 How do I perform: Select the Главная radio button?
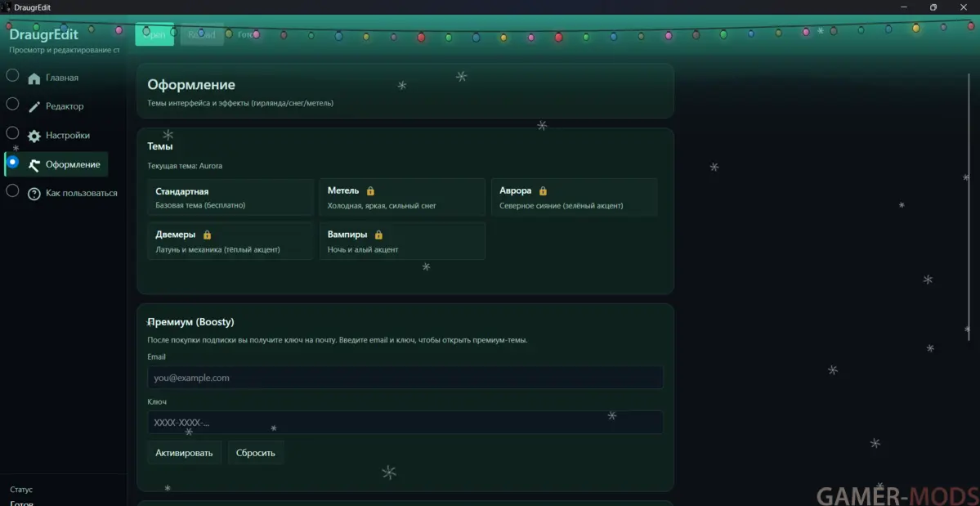tap(12, 76)
